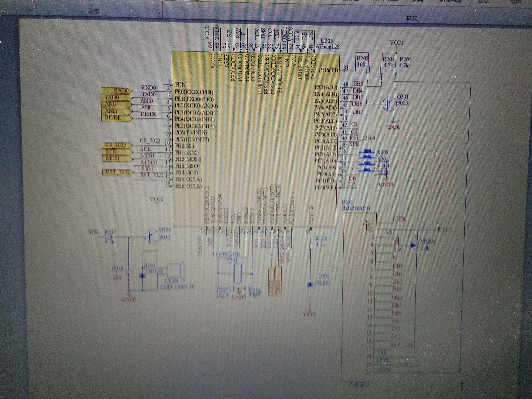Click the PE0(RXD0/PDI) pin label
The height and width of the screenshot is (399, 532).
[x=194, y=92]
